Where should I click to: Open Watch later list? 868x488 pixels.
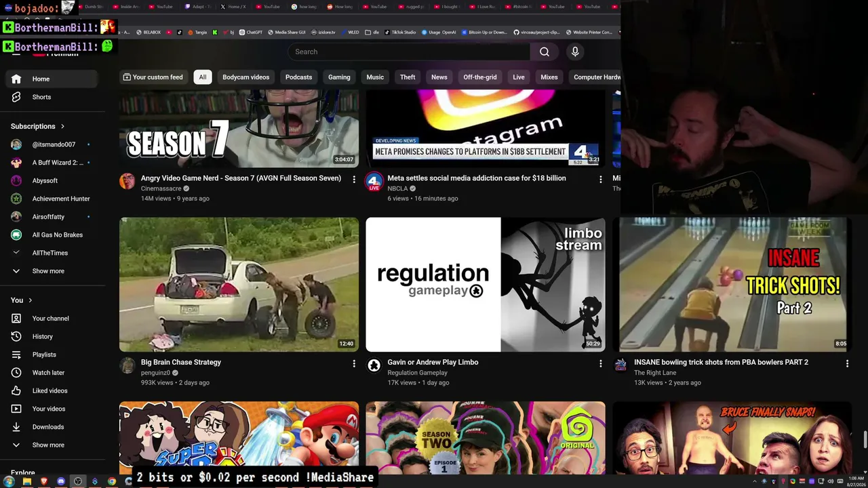pyautogui.click(x=52, y=373)
